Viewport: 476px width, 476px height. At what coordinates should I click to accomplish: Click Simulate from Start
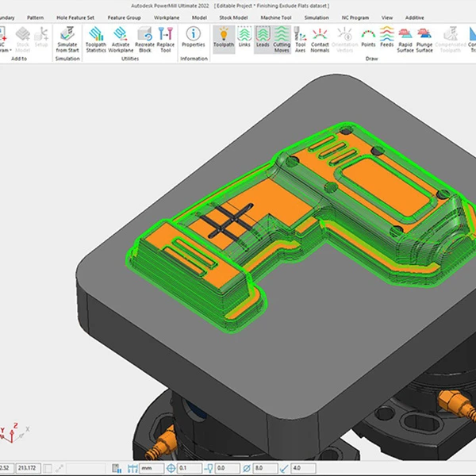[x=67, y=40]
